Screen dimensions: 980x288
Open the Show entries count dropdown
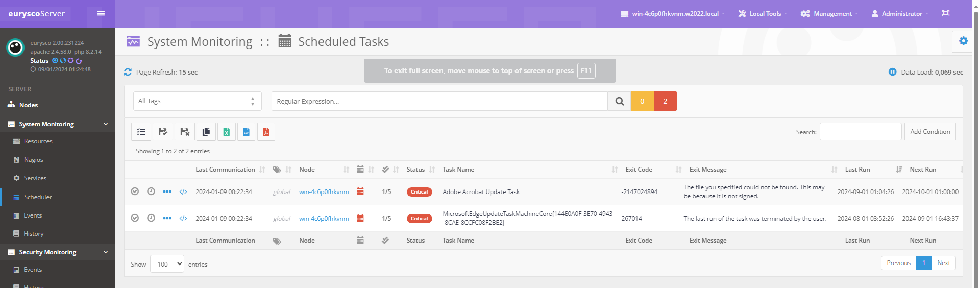(x=167, y=264)
